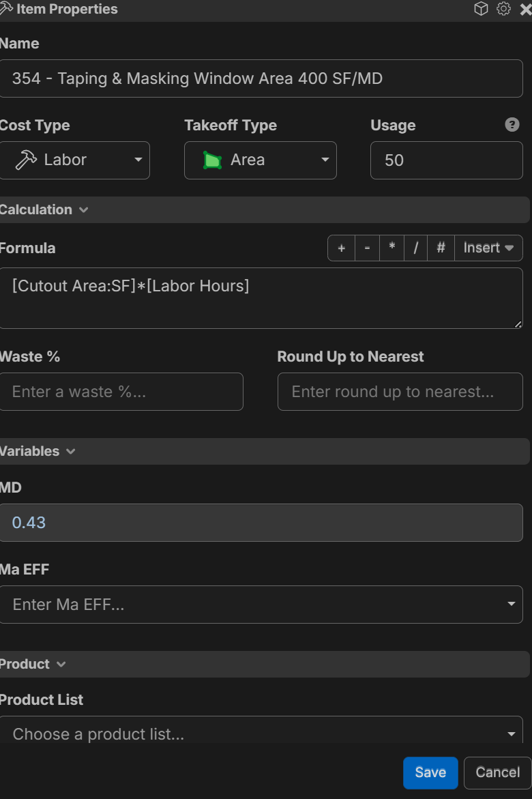This screenshot has width=532, height=799.
Task: Open the Insert dropdown menu
Action: coord(488,248)
